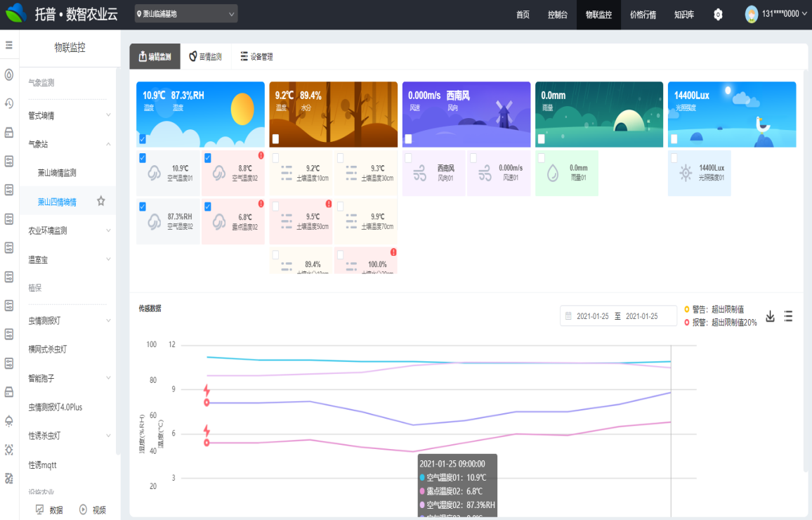Click the bell lamp icon in left rail
The width and height of the screenshot is (812, 520).
pos(9,420)
